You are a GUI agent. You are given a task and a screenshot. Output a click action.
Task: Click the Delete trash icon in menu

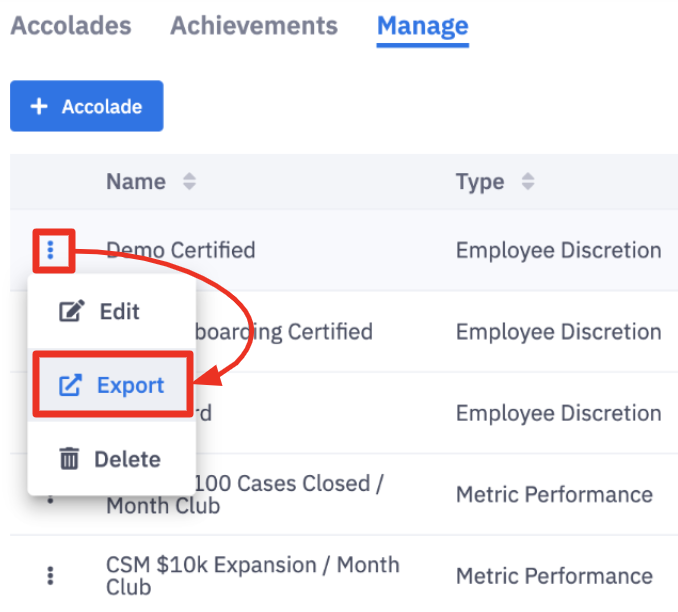70,459
